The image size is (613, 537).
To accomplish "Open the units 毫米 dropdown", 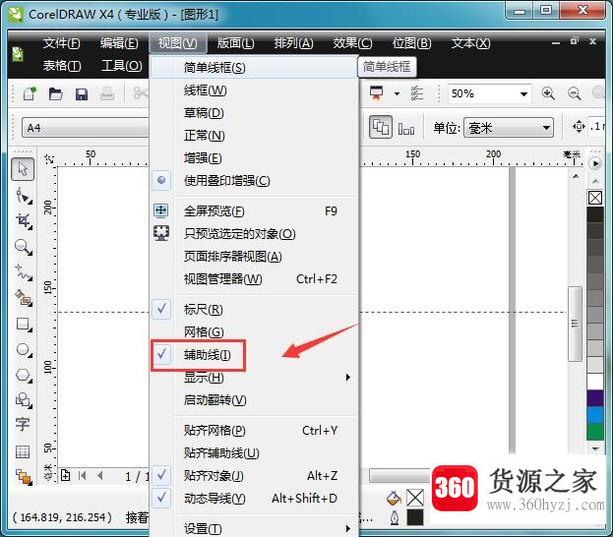I will coord(546,128).
